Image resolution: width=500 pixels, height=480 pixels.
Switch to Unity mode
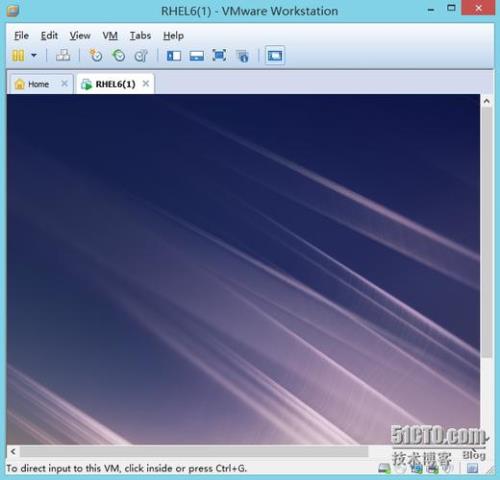click(x=242, y=55)
